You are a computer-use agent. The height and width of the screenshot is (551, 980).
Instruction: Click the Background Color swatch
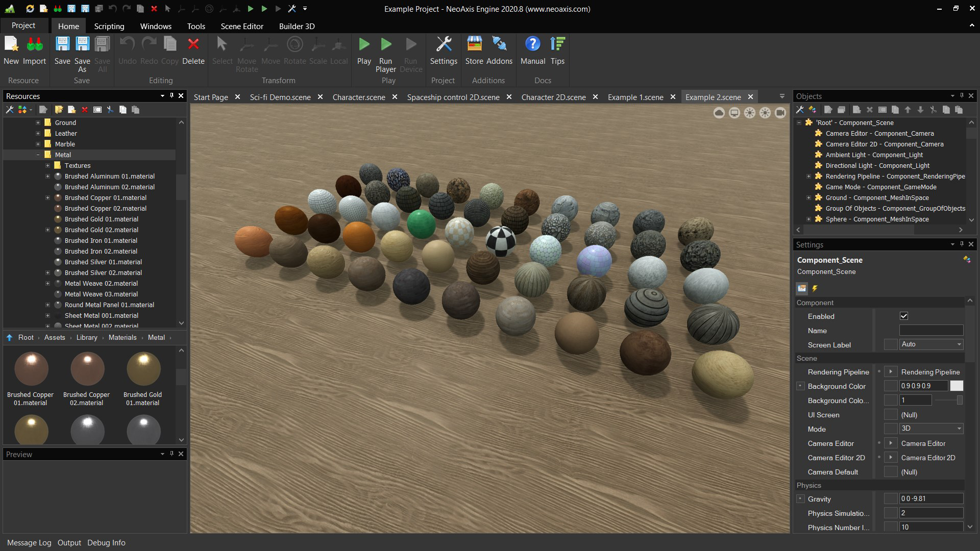click(x=957, y=386)
